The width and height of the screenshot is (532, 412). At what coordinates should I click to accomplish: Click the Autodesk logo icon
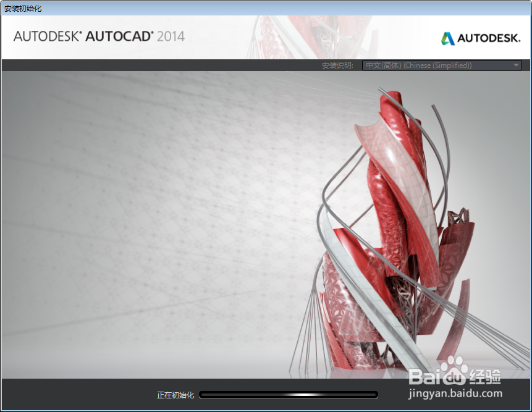[448, 38]
